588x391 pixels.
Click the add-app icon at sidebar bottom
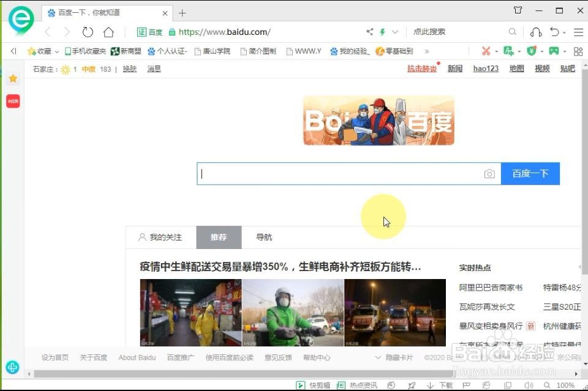pos(12,367)
